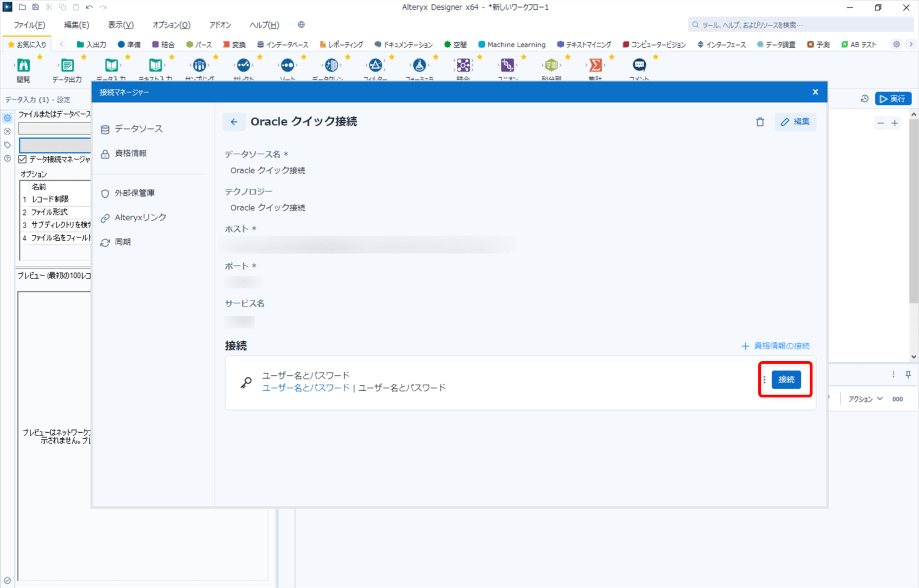Open annotation tag icon in left strip
Image resolution: width=919 pixels, height=588 pixels.
pos(7,145)
